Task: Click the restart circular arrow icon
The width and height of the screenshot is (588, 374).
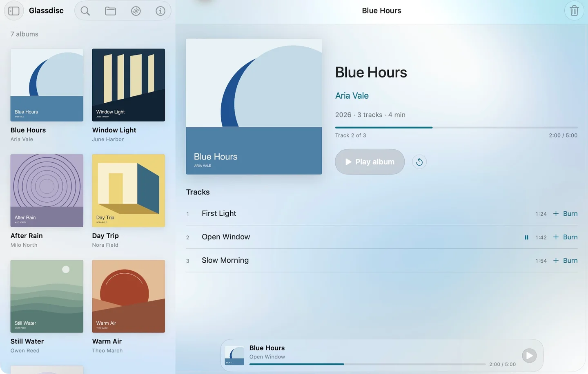Action: tap(419, 162)
